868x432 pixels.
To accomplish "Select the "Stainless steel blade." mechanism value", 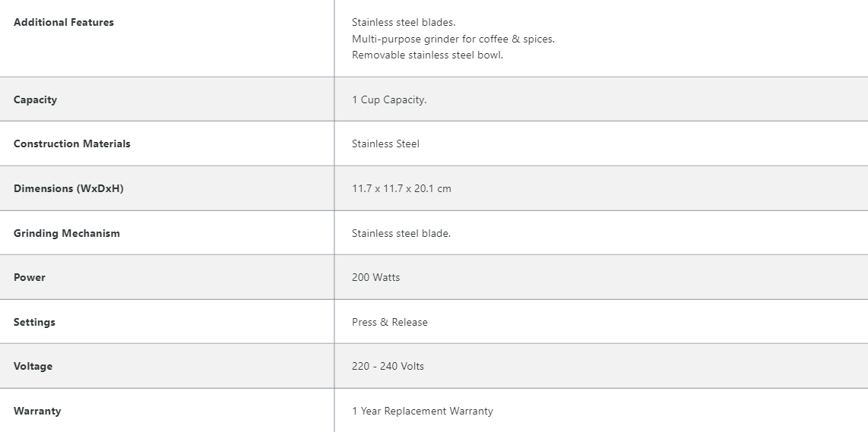I will click(401, 233).
